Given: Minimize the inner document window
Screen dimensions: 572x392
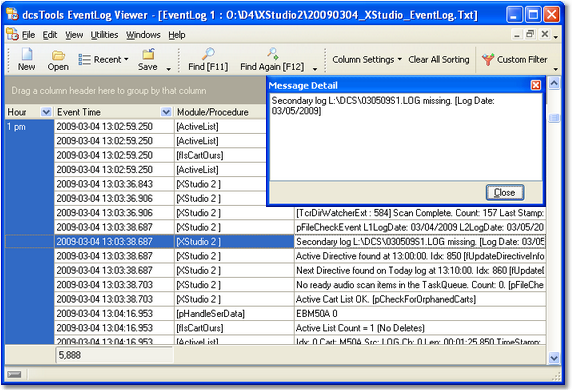Looking at the screenshot, I should 517,34.
